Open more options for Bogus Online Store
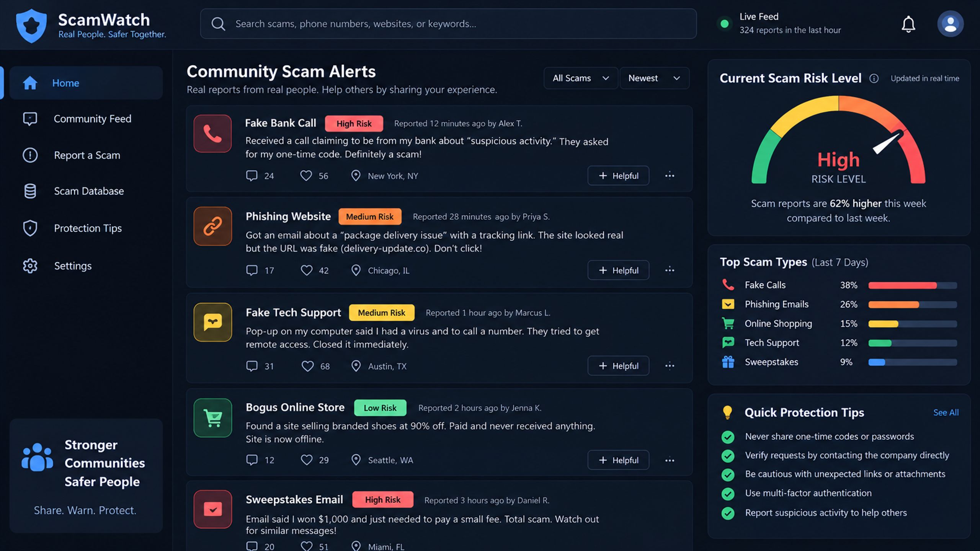Image resolution: width=980 pixels, height=551 pixels. coord(670,460)
